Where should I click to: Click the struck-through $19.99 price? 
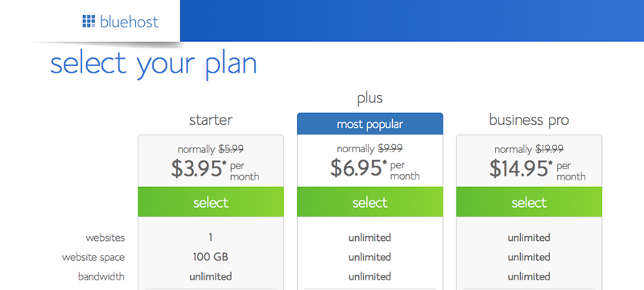[x=550, y=149]
